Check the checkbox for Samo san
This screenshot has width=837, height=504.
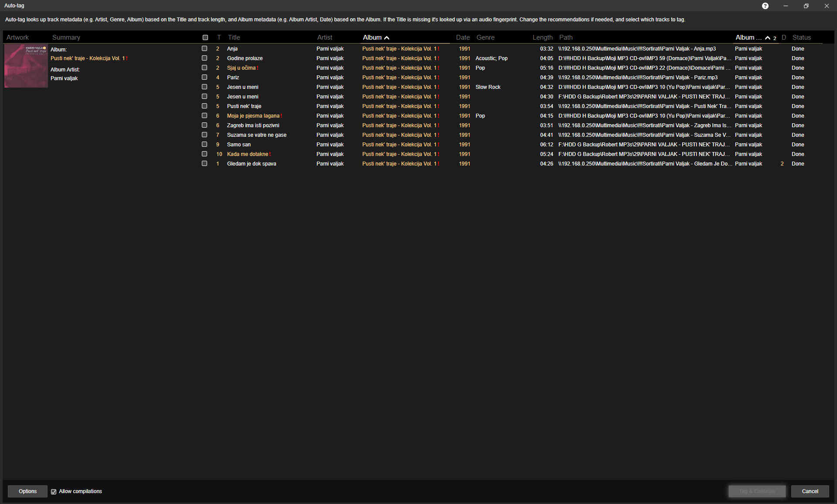click(204, 144)
